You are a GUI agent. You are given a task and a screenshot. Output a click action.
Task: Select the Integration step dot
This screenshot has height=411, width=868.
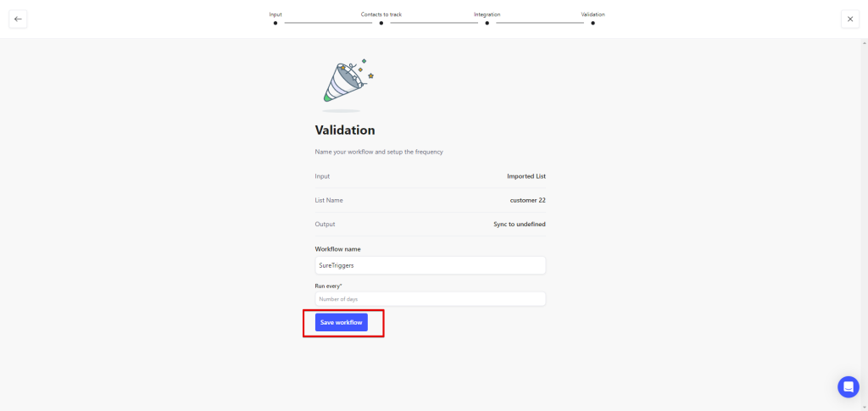tap(487, 24)
